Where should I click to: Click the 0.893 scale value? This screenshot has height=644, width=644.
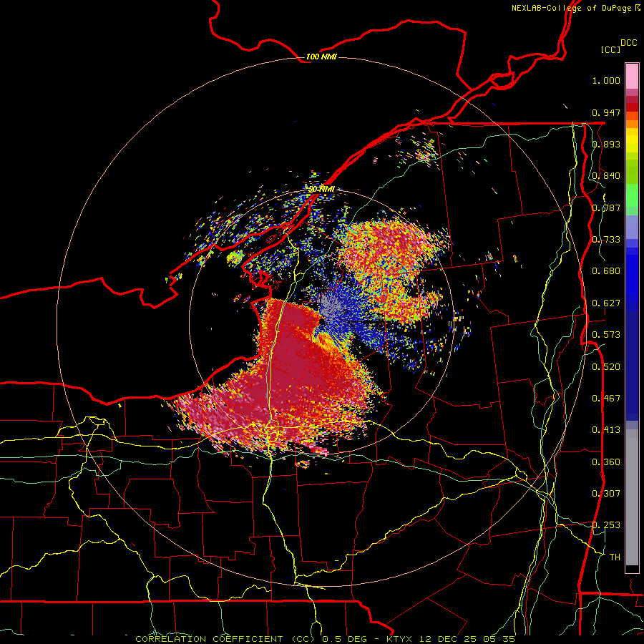(606, 144)
